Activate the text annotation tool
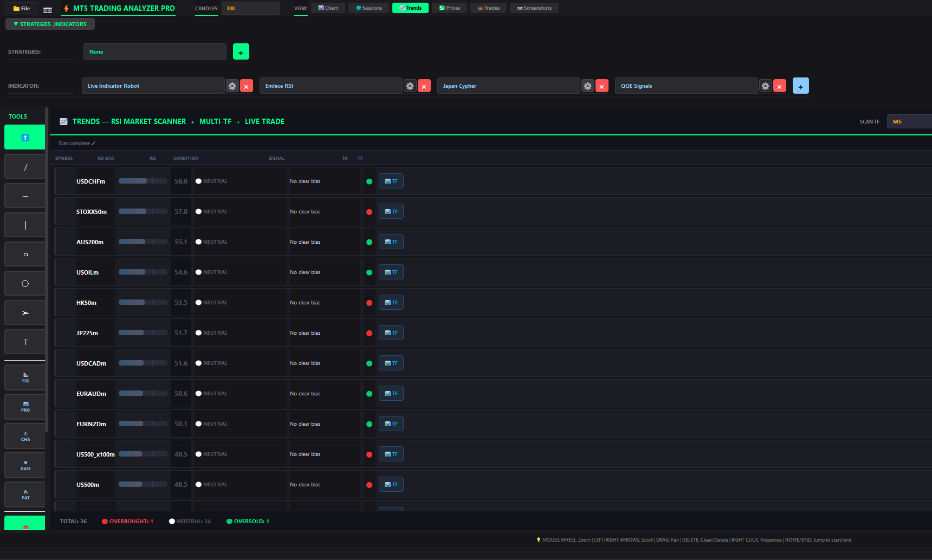The height and width of the screenshot is (560, 932). click(x=25, y=342)
